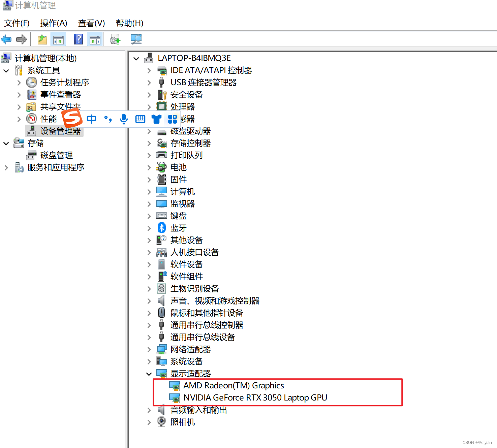Click the 电池 battery icon
This screenshot has height=448, width=497.
pos(162,167)
